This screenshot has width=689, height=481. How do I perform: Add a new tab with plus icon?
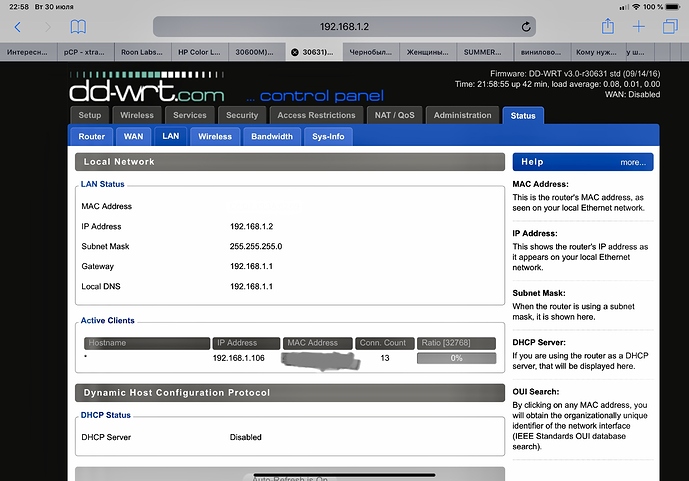point(639,27)
